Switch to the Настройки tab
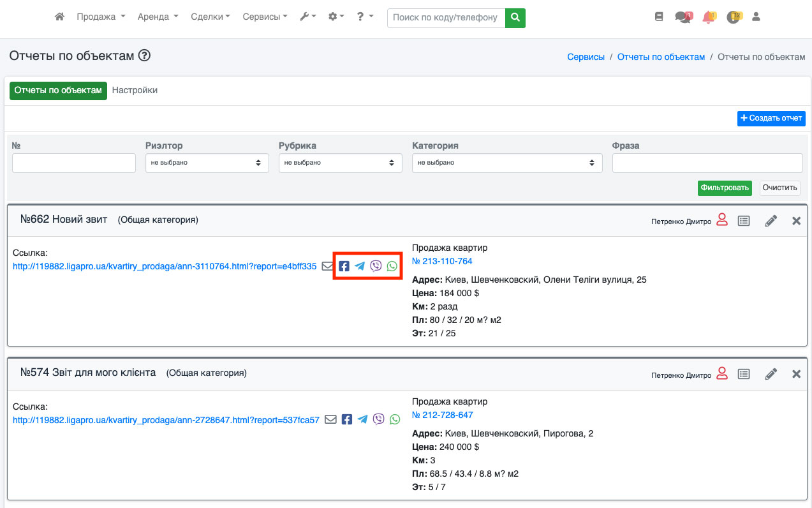812x508 pixels. click(x=135, y=90)
